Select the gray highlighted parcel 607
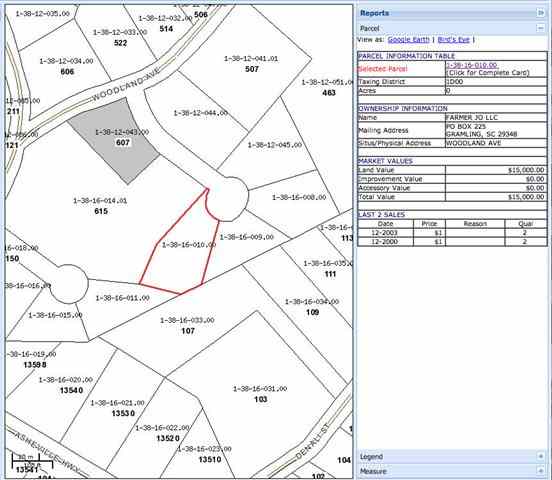This screenshot has width=552, height=480. tap(116, 141)
